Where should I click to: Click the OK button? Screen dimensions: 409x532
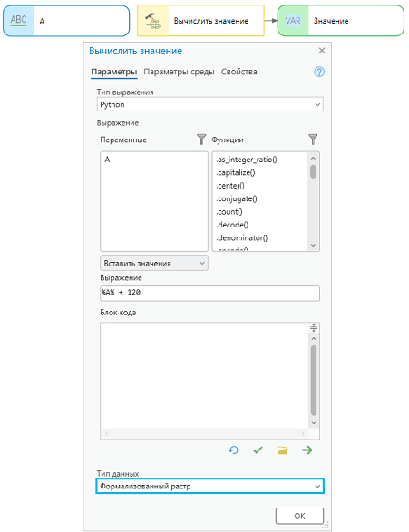click(x=299, y=516)
